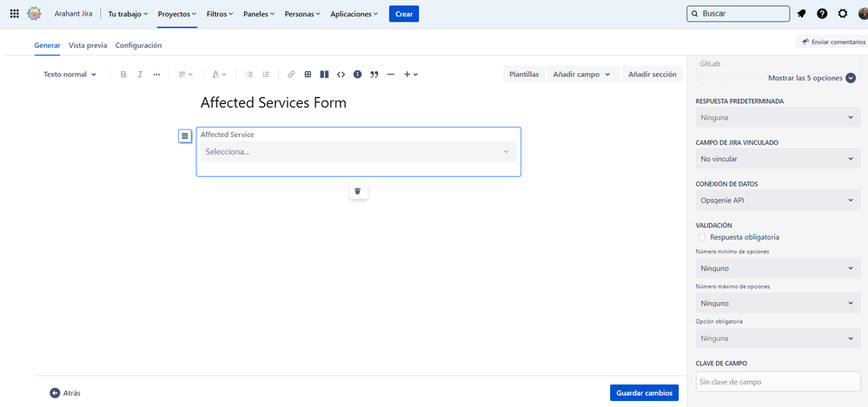Open the Proyectos menu
Image resolution: width=868 pixels, height=407 pixels.
coord(177,14)
